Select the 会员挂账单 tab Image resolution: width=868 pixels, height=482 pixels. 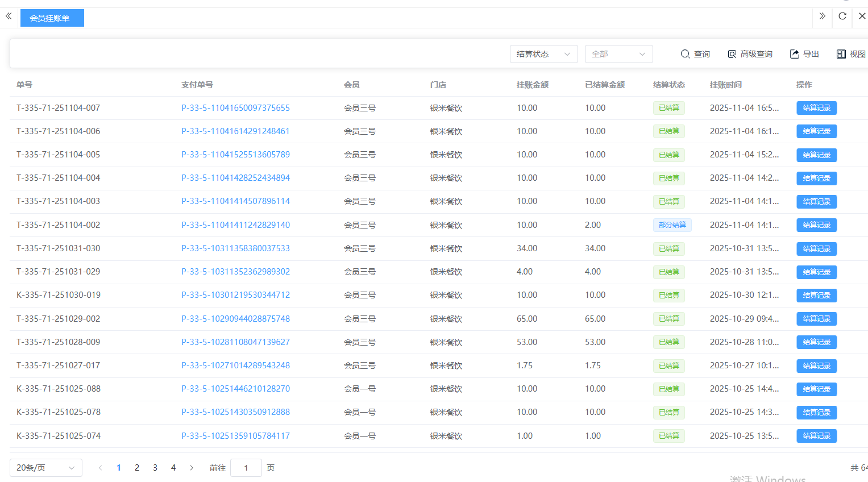coord(52,18)
